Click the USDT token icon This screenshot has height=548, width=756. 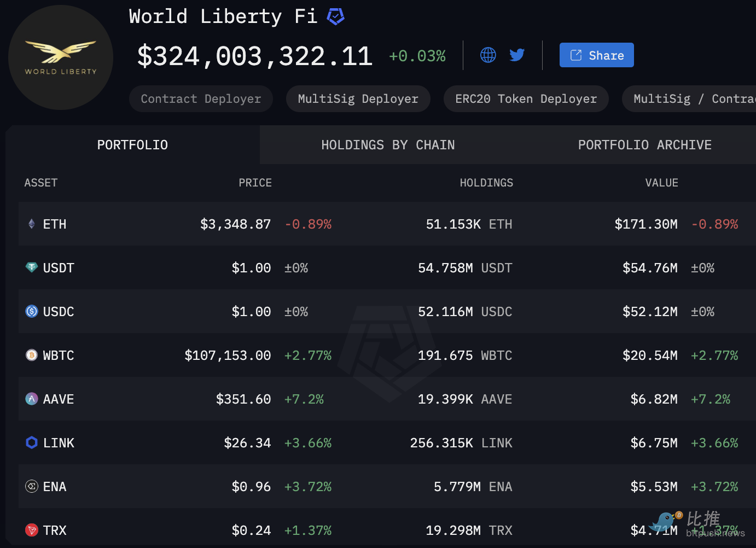[x=32, y=267]
